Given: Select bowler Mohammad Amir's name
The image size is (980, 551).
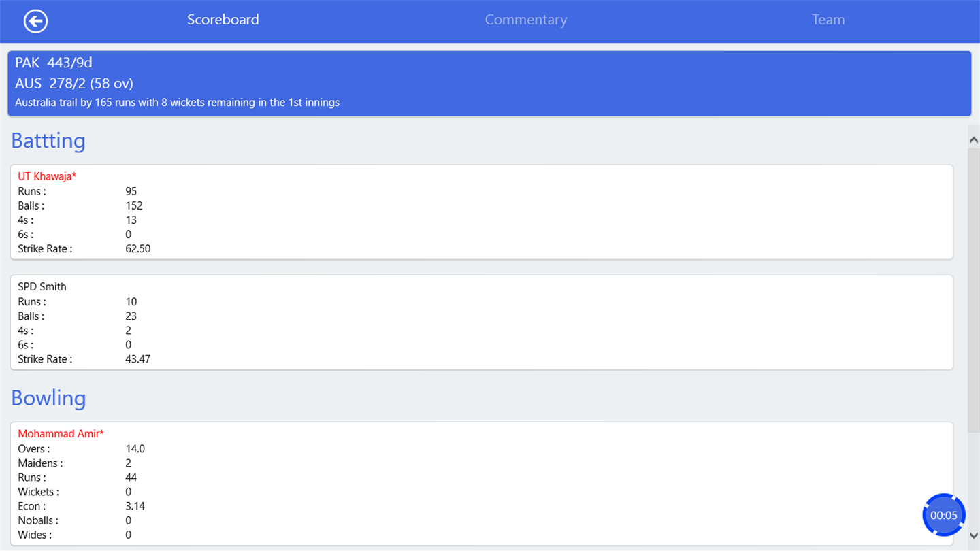Looking at the screenshot, I should coord(61,433).
